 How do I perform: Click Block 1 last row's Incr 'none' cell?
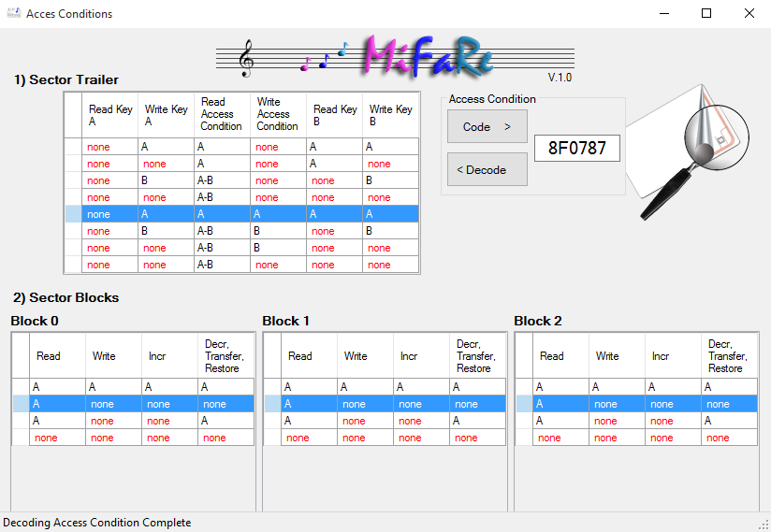tap(421, 438)
